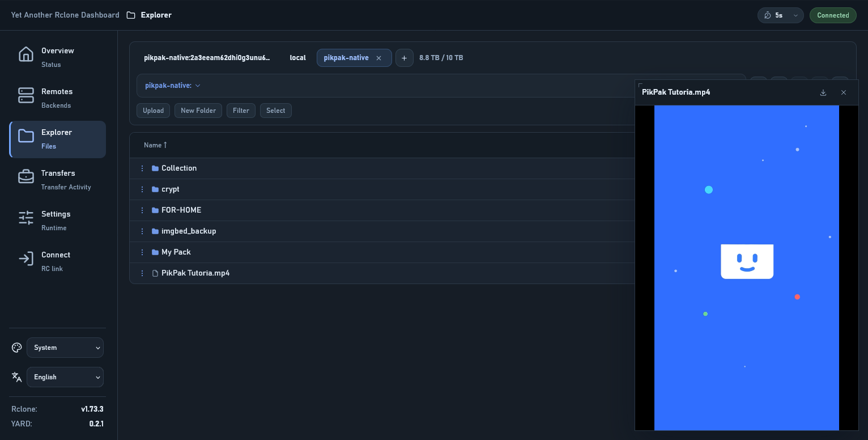Expand the pikpak-native: breadcrumb chevron
This screenshot has height=440, width=868.
coord(198,85)
